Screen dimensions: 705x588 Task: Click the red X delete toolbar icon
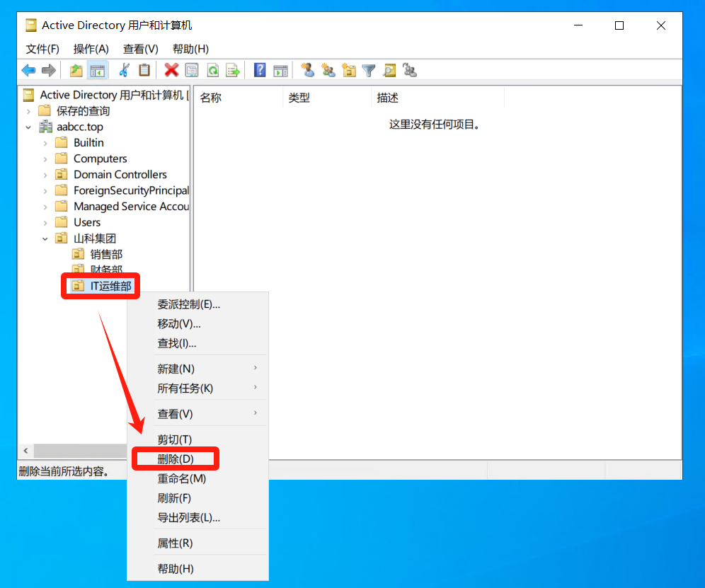[171, 70]
